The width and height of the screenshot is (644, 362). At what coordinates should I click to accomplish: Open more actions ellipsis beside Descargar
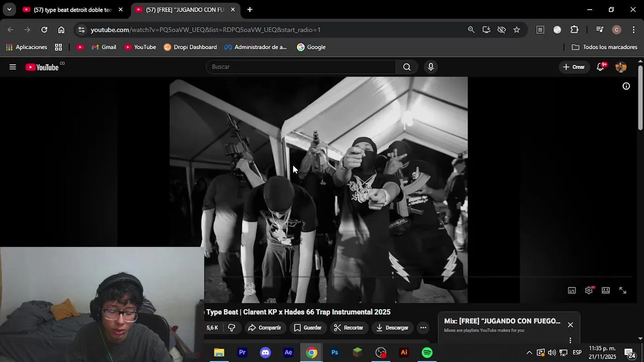[x=423, y=328]
